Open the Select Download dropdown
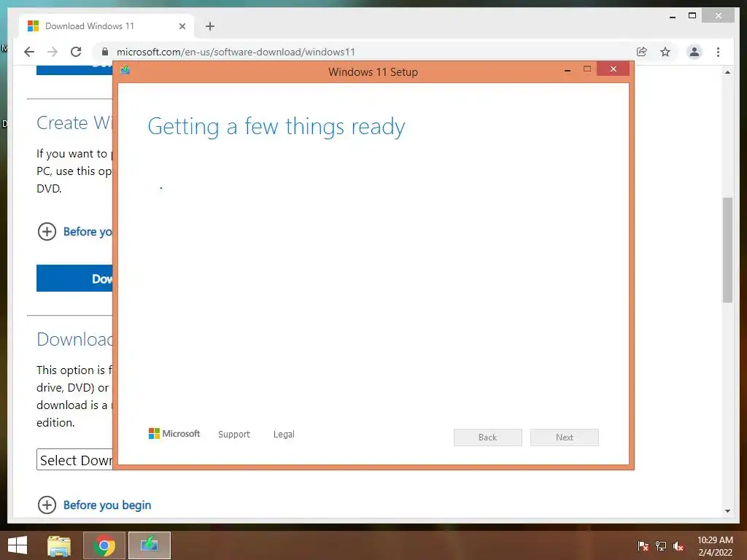747x560 pixels. (75, 459)
